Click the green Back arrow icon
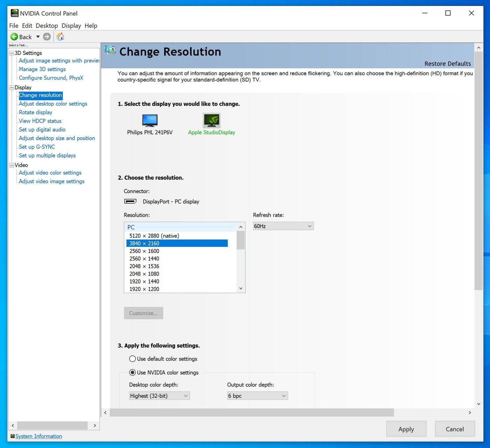 [14, 37]
